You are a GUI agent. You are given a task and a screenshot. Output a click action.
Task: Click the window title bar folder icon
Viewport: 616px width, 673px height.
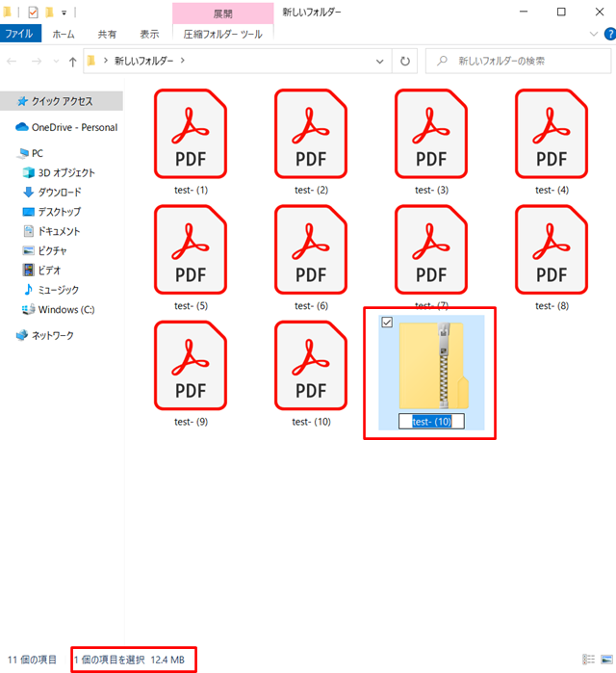(x=8, y=13)
